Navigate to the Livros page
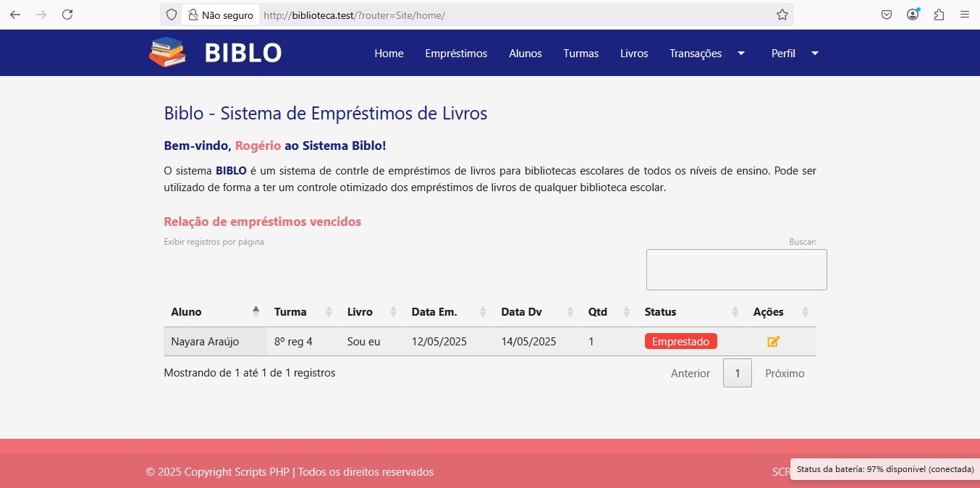Image resolution: width=980 pixels, height=488 pixels. (634, 54)
